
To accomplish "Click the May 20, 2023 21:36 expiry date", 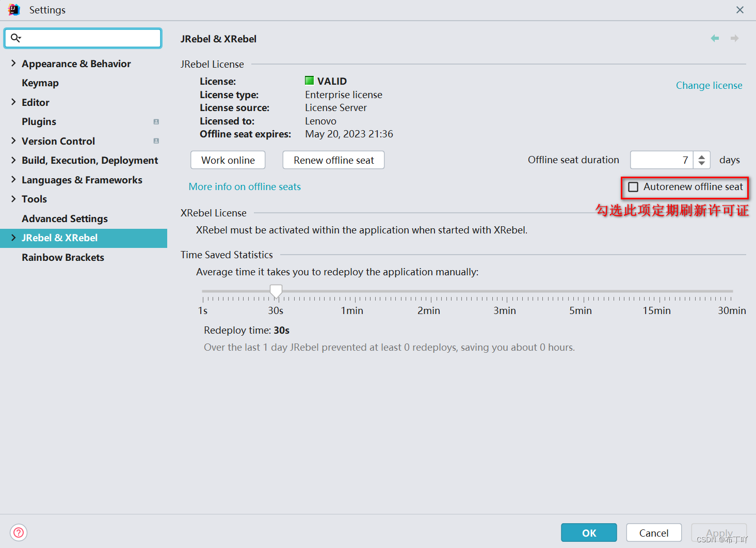I will click(349, 134).
